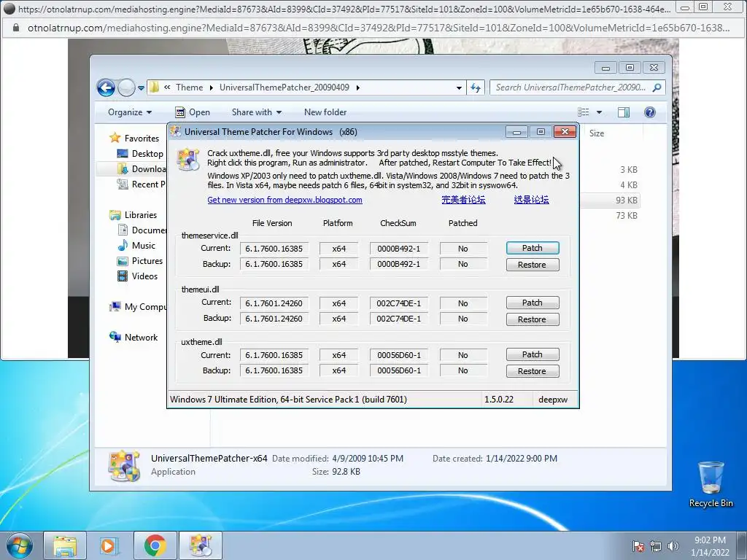
Task: Restore themeui.dll from backup
Action: [x=532, y=319]
